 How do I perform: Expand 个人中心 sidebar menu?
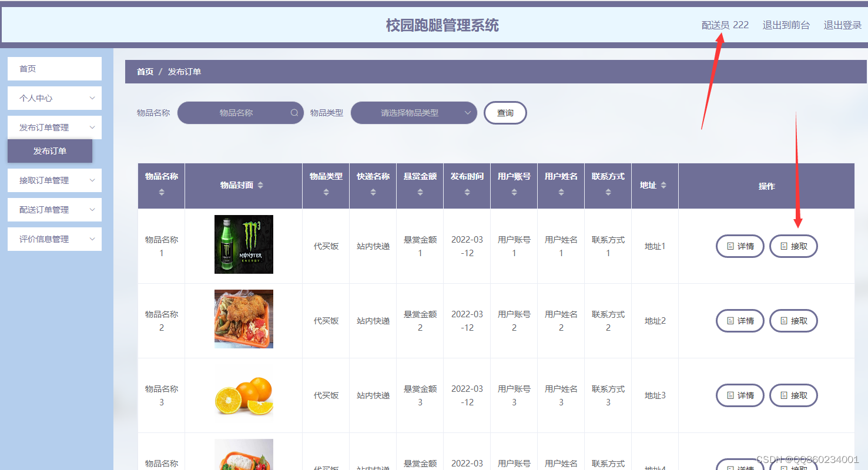[x=55, y=98]
